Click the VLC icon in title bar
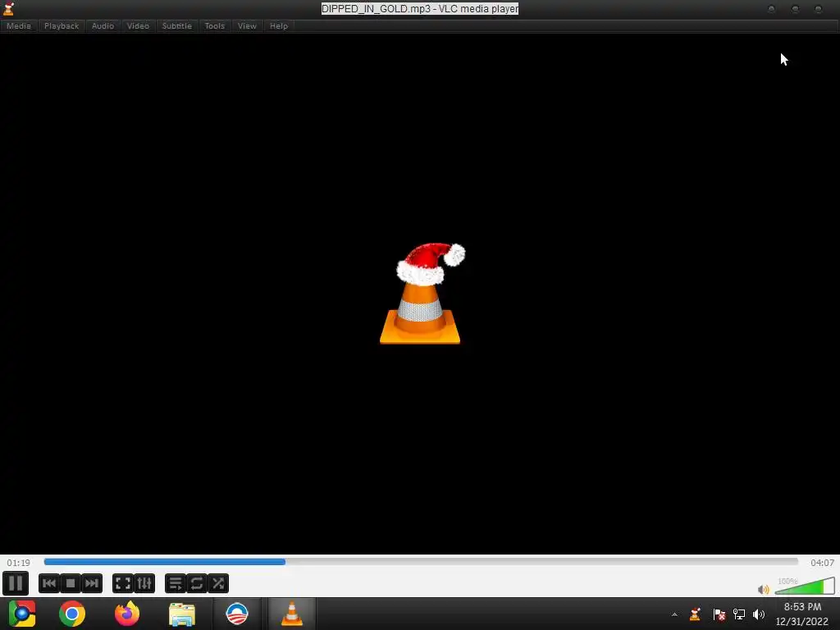This screenshot has height=630, width=840. pos(8,8)
